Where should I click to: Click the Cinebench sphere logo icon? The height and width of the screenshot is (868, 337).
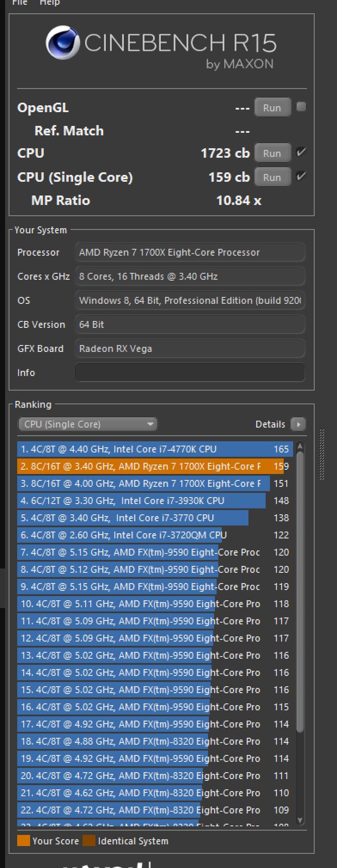coord(63,43)
